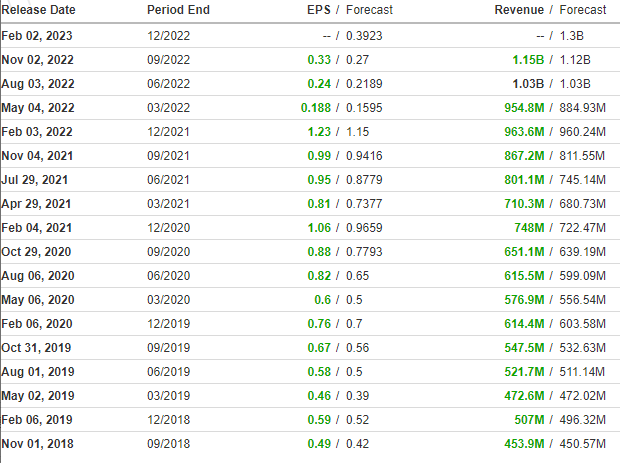The image size is (620, 463).
Task: Click period end 12/2021
Action: pos(168,132)
